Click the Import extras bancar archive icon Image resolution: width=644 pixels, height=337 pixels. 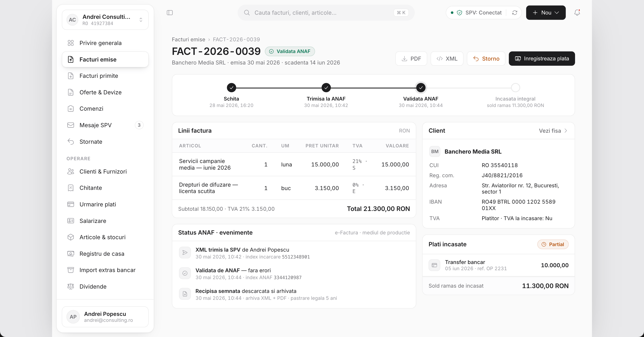coord(71,270)
